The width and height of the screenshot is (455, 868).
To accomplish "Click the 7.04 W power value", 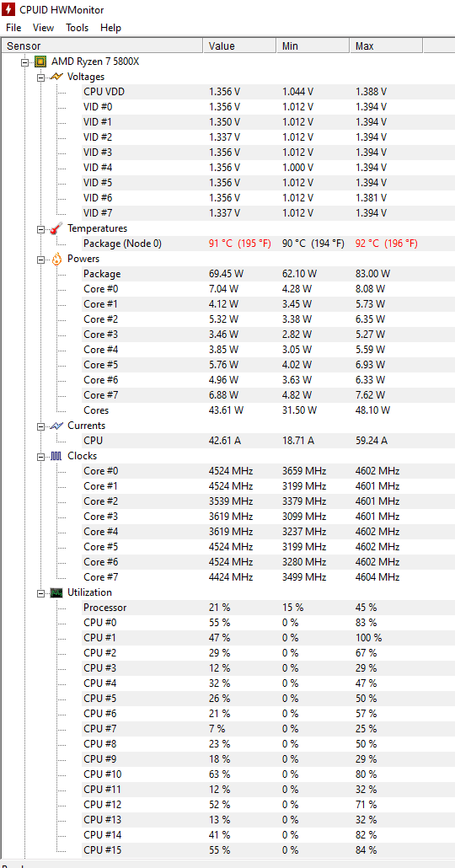I will coord(223,289).
